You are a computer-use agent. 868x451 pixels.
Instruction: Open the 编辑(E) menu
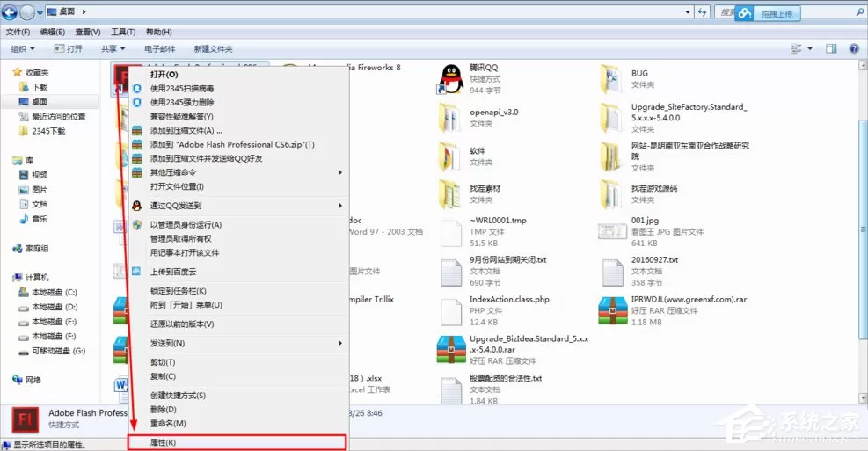53,33
